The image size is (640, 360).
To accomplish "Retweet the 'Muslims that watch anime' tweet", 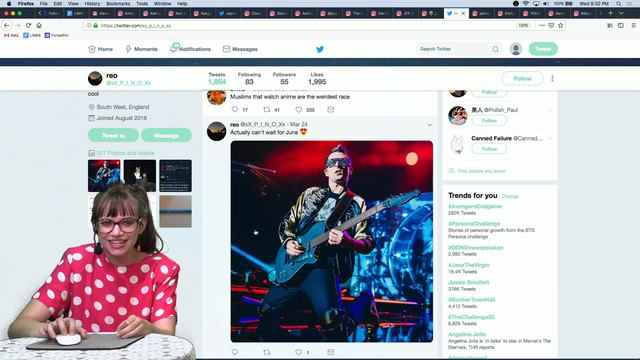I will pos(267,109).
